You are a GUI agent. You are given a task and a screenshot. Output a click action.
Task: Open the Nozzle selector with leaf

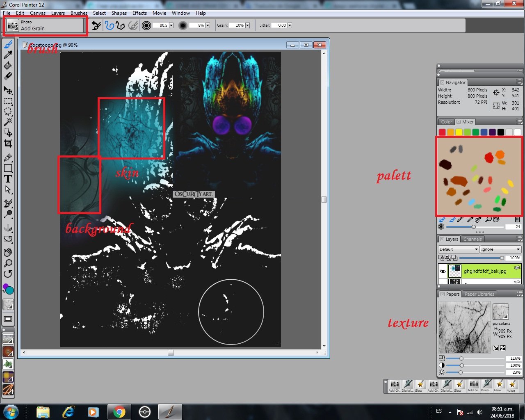8,364
